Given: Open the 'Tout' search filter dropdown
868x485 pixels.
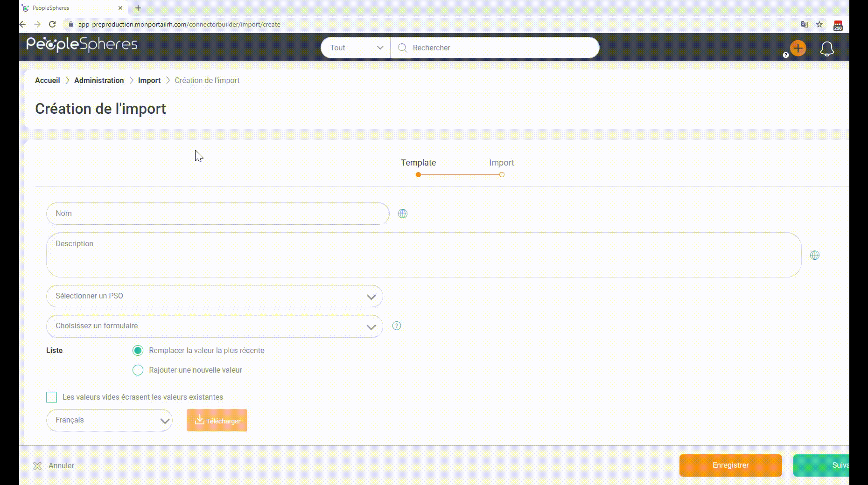Looking at the screenshot, I should 356,48.
